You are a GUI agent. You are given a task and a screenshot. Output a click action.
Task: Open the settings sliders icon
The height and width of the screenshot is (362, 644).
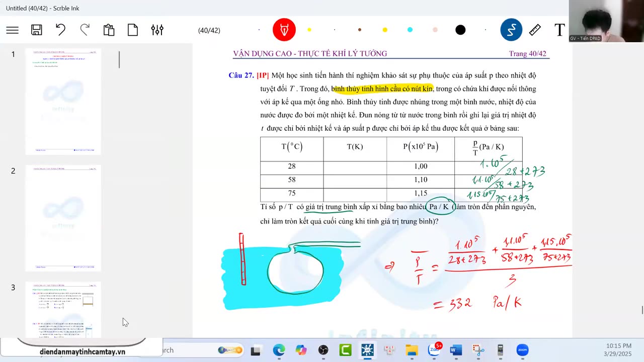click(x=157, y=30)
